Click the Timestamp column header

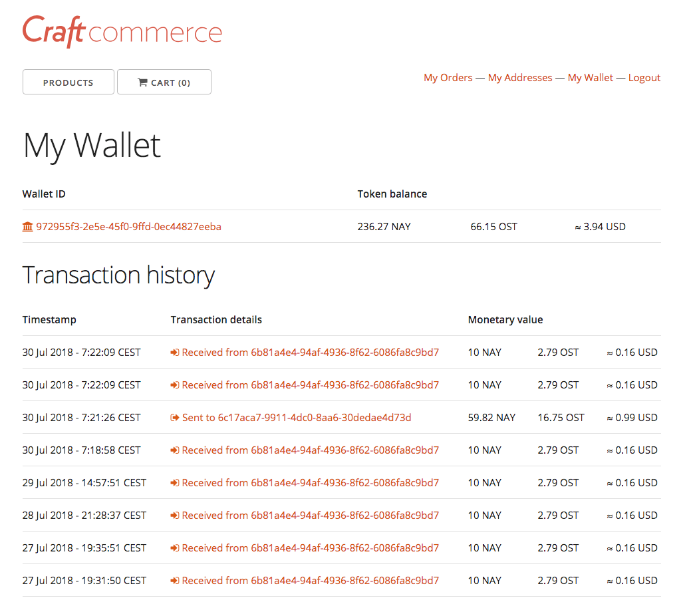coord(49,320)
